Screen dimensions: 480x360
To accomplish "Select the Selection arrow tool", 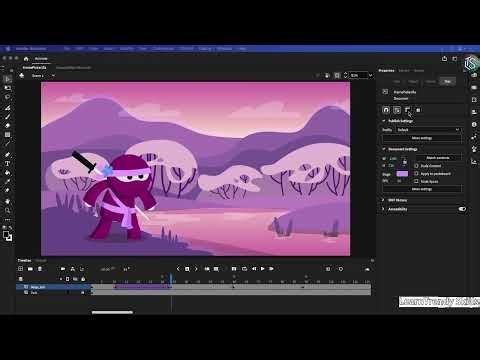I will [x=7, y=79].
